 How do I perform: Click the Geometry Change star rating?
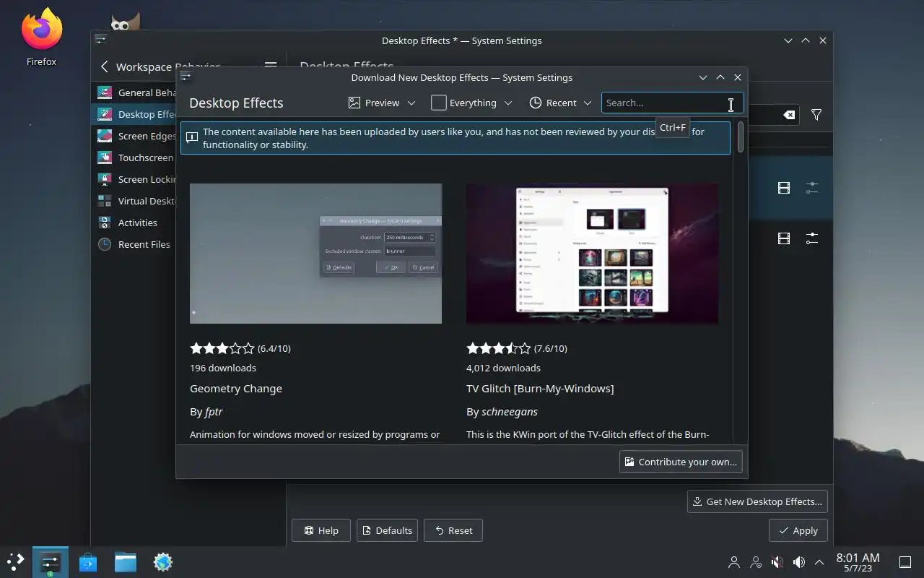(x=222, y=348)
